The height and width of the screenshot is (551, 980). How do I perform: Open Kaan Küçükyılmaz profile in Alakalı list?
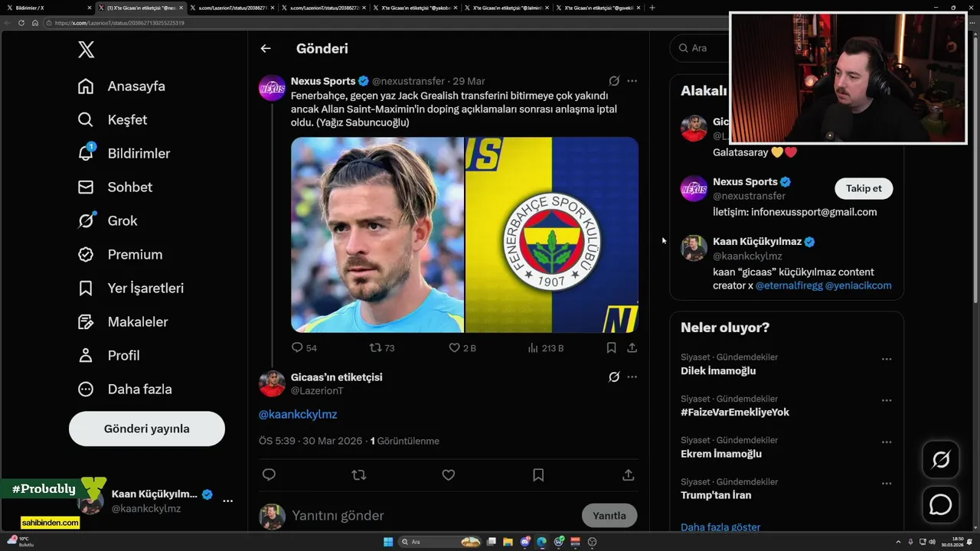pyautogui.click(x=756, y=242)
